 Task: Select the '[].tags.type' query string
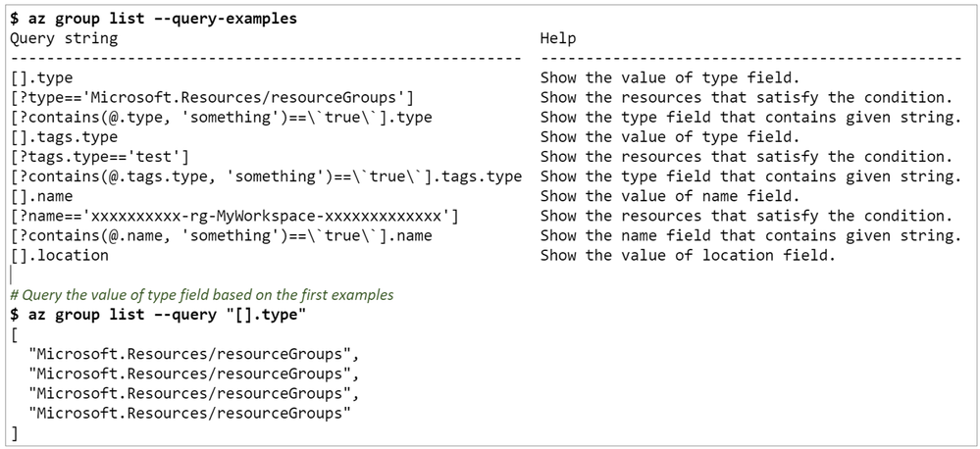coord(64,137)
